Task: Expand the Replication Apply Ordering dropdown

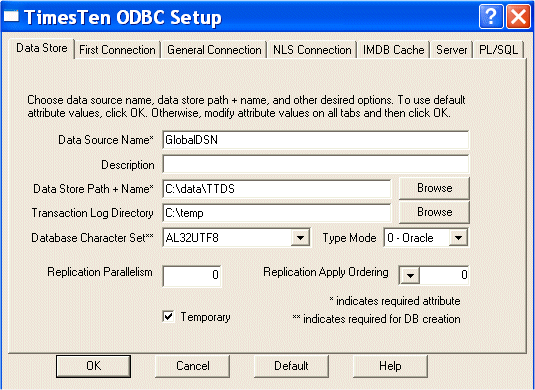Action: tap(410, 275)
